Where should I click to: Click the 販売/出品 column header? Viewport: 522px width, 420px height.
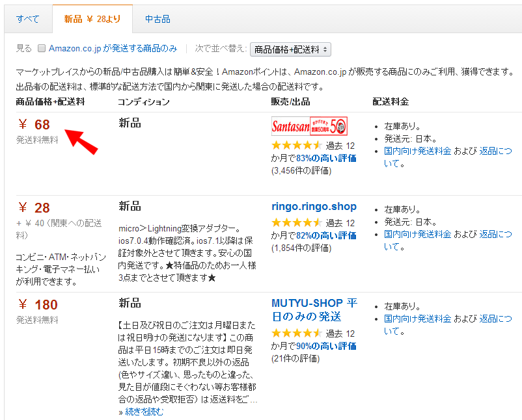point(290,101)
